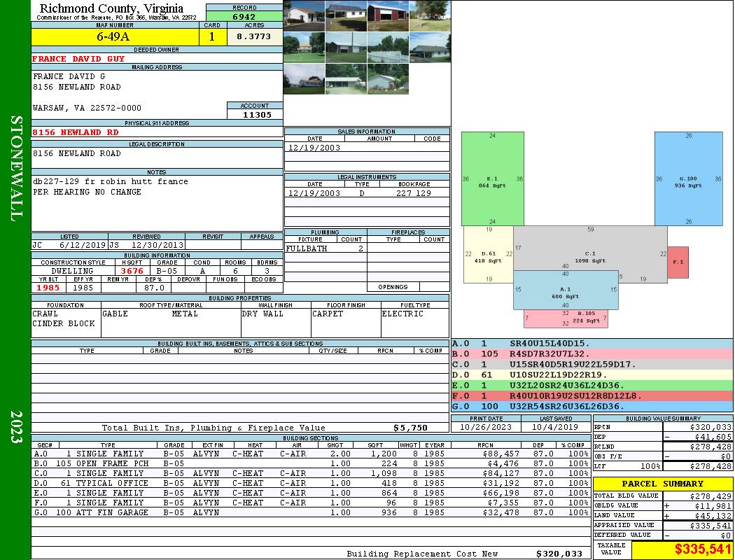Click the mailing line WARSAW, VA 22572-0000

coord(87,108)
